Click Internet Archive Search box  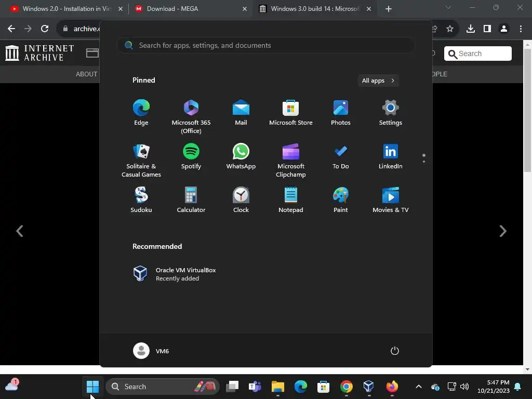pos(478,54)
